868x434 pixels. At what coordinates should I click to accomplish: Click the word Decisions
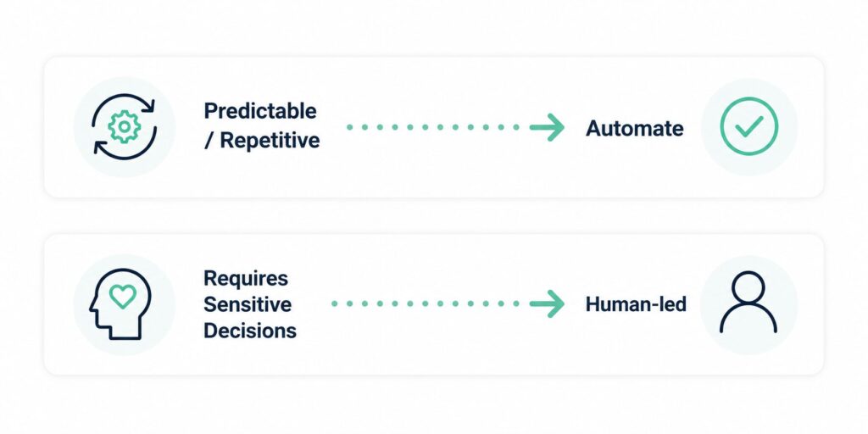pyautogui.click(x=250, y=331)
